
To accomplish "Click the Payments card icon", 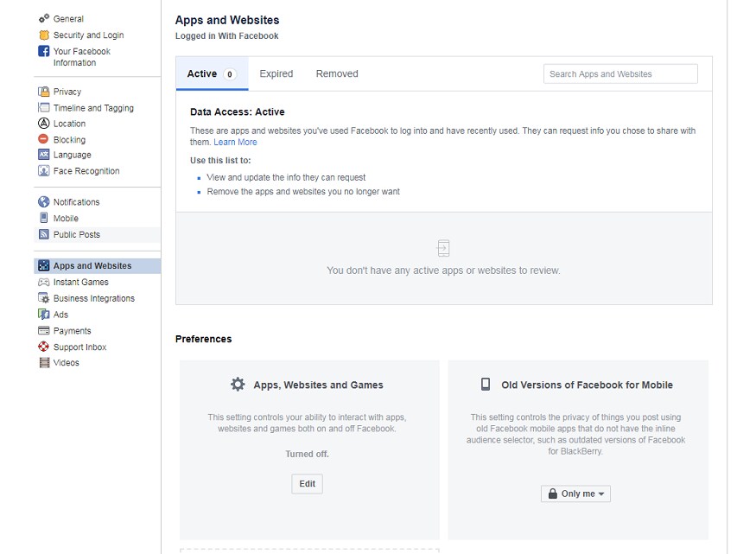I will coord(44,331).
